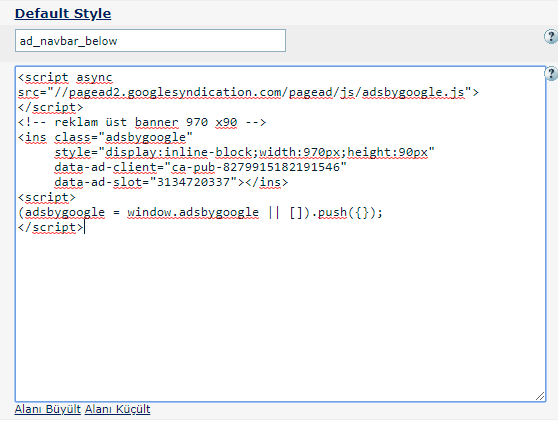
Task: Click the text "<script async"
Action: tap(65, 78)
